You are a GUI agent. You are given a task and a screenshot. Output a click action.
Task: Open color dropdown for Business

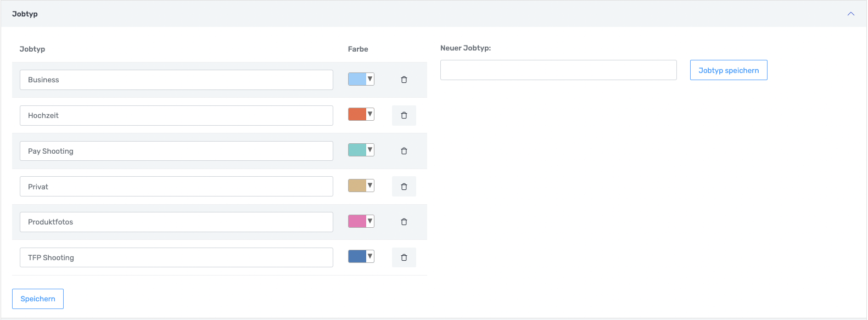pos(361,79)
